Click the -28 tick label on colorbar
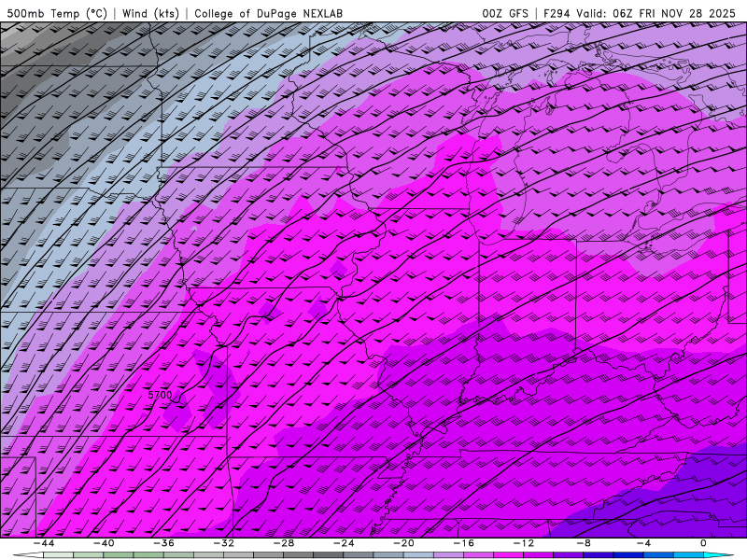The height and width of the screenshot is (560, 747). pos(284,543)
